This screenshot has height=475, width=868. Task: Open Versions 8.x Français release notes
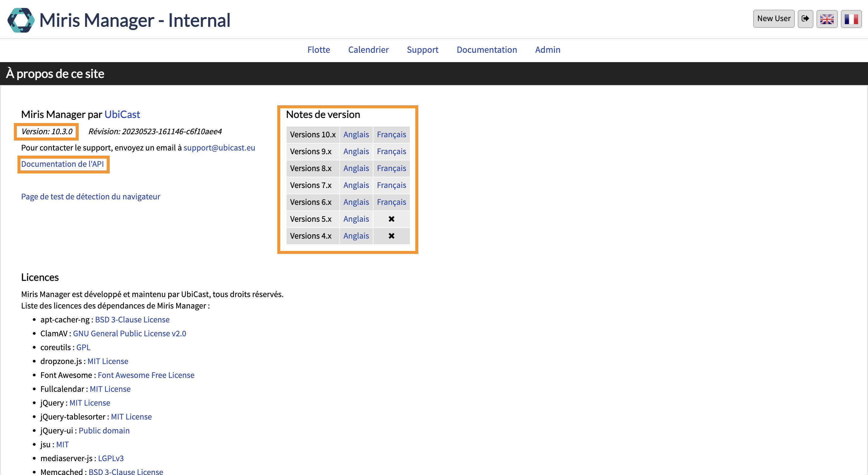(392, 168)
